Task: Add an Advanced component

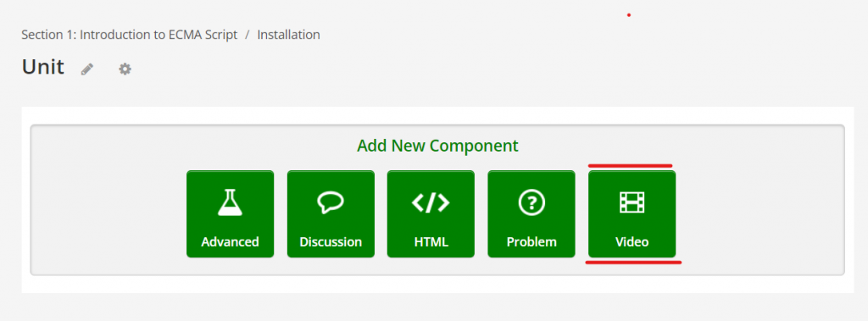Action: (x=231, y=213)
